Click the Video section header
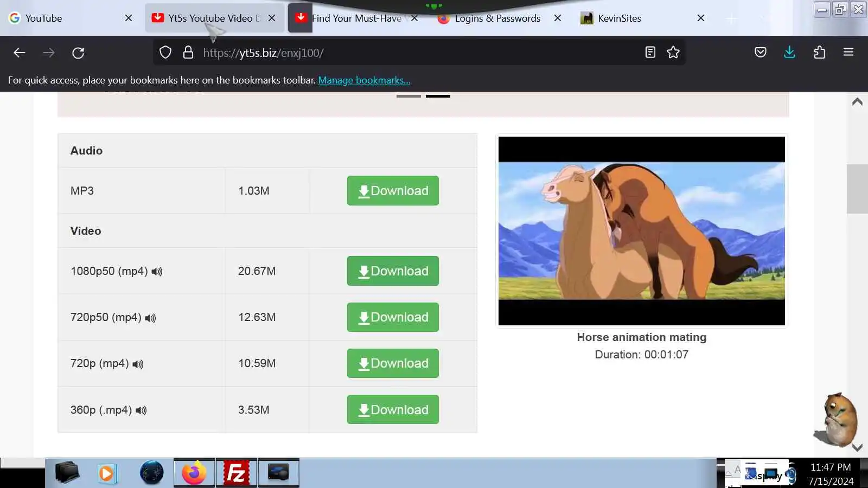Screen dimensions: 868x488 tap(267, 230)
